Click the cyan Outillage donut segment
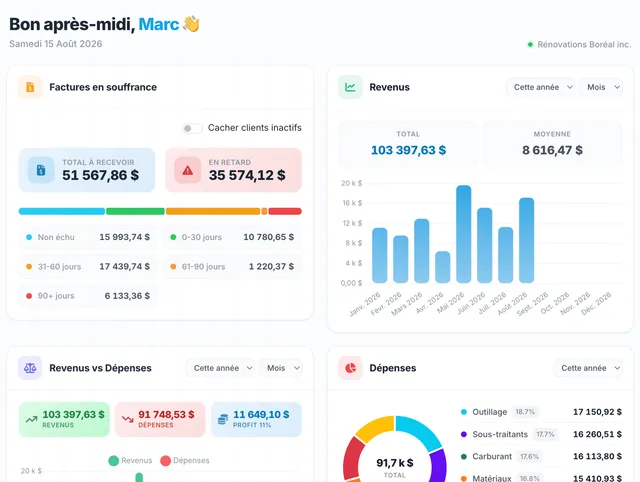640x482 pixels. click(x=422, y=430)
